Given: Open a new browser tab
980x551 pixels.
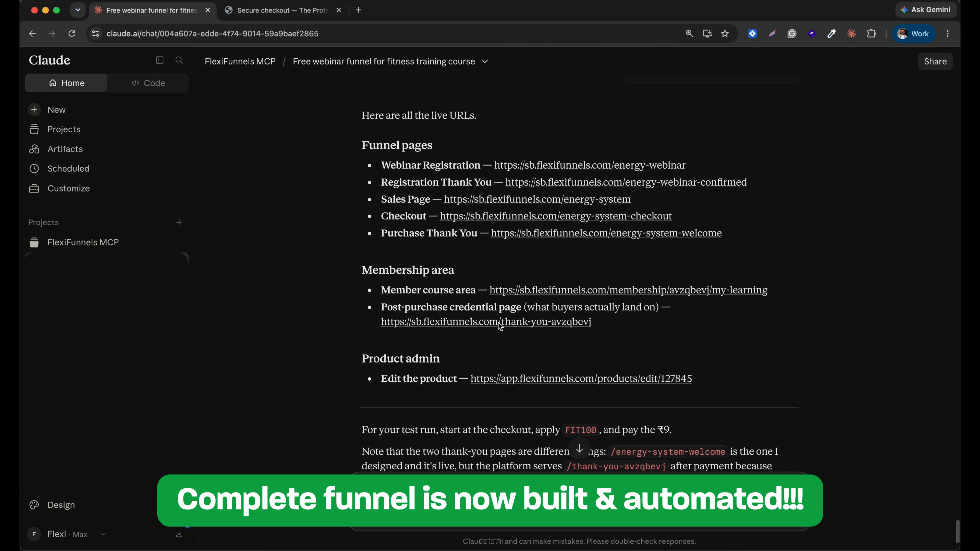Looking at the screenshot, I should (358, 10).
